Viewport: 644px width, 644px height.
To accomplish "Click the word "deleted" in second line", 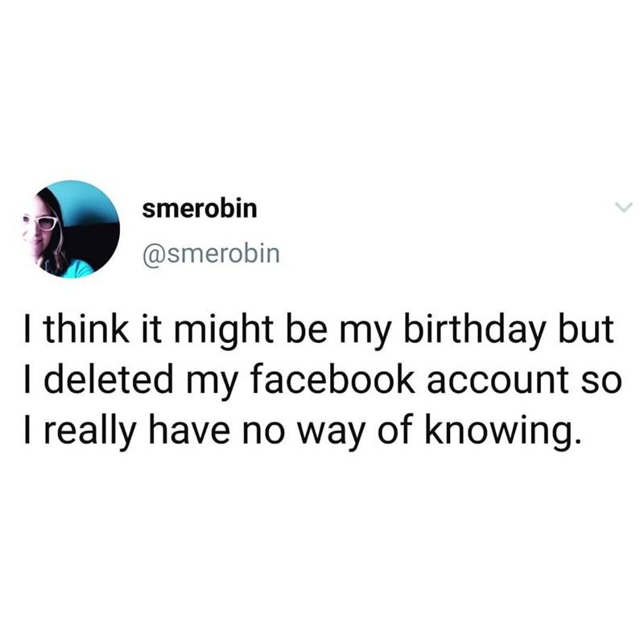I will 109,380.
